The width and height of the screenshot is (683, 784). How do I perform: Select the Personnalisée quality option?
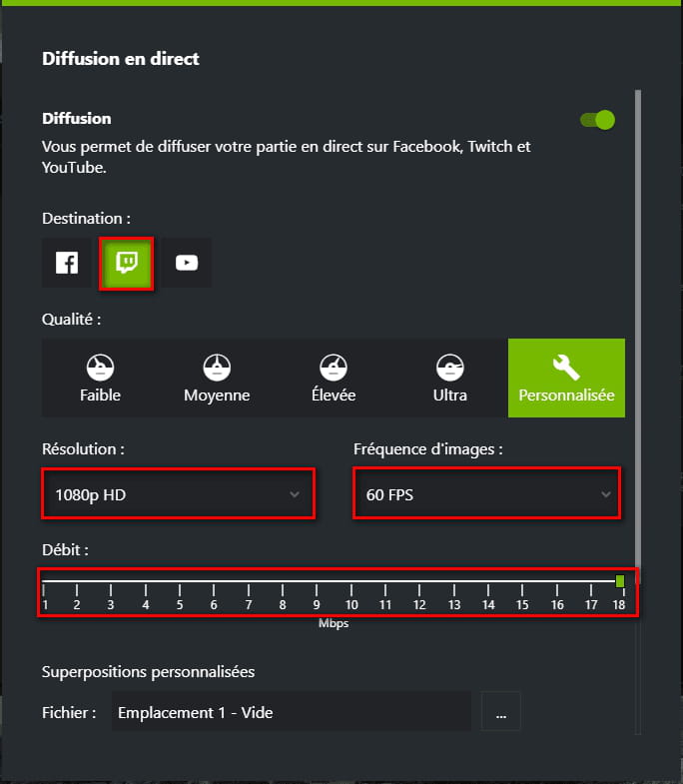click(566, 378)
